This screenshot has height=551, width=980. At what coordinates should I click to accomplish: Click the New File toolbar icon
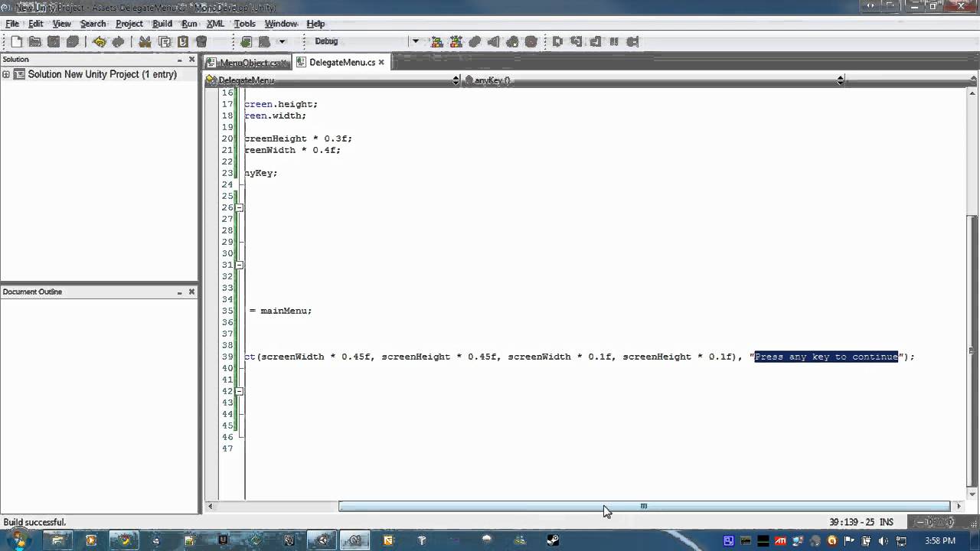tap(16, 41)
